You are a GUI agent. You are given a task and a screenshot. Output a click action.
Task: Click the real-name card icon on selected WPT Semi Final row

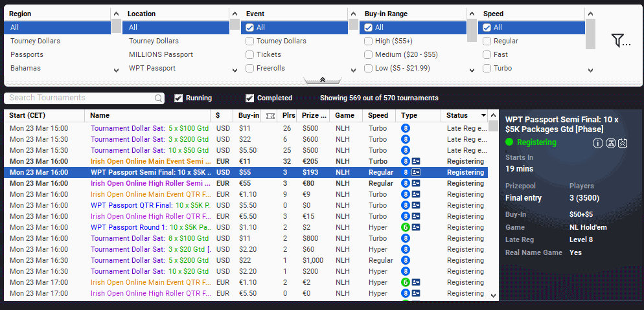[416, 172]
